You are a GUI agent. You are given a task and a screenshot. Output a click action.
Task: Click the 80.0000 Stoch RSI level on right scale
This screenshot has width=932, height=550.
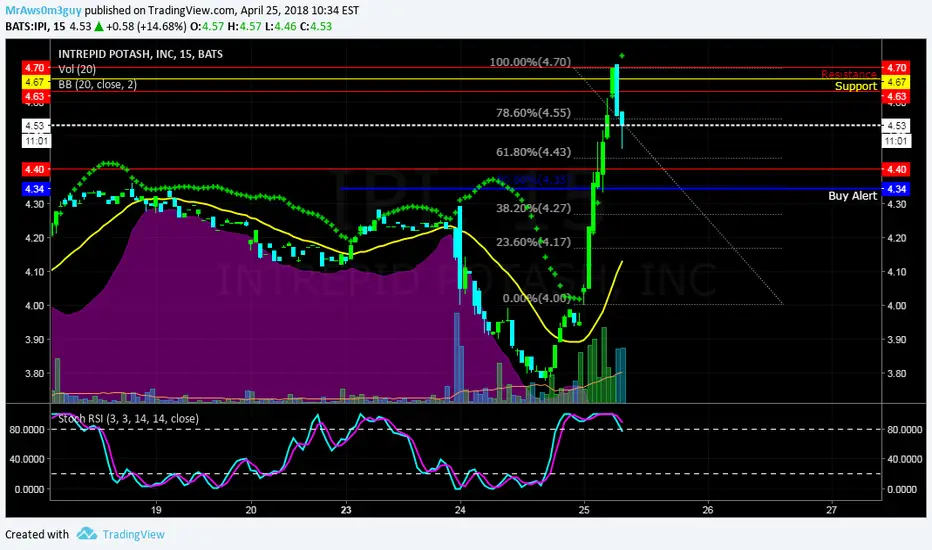(905, 429)
